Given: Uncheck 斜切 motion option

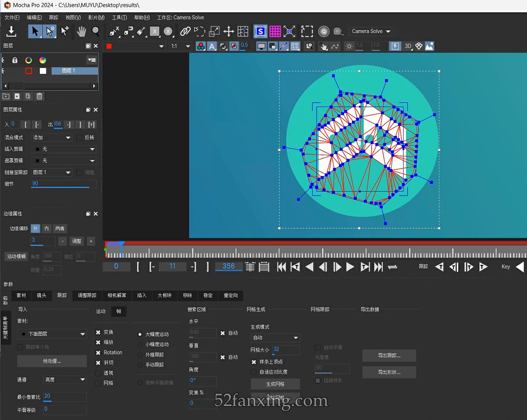Looking at the screenshot, I should click(98, 363).
